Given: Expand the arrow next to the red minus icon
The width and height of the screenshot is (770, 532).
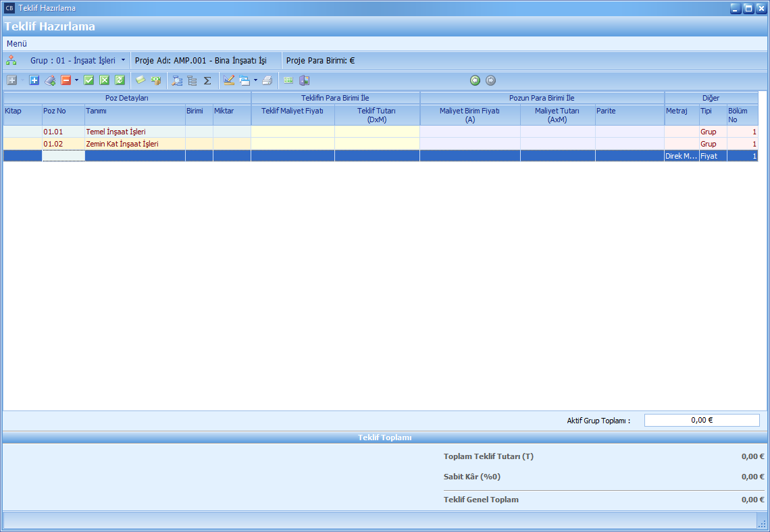Looking at the screenshot, I should 76,80.
